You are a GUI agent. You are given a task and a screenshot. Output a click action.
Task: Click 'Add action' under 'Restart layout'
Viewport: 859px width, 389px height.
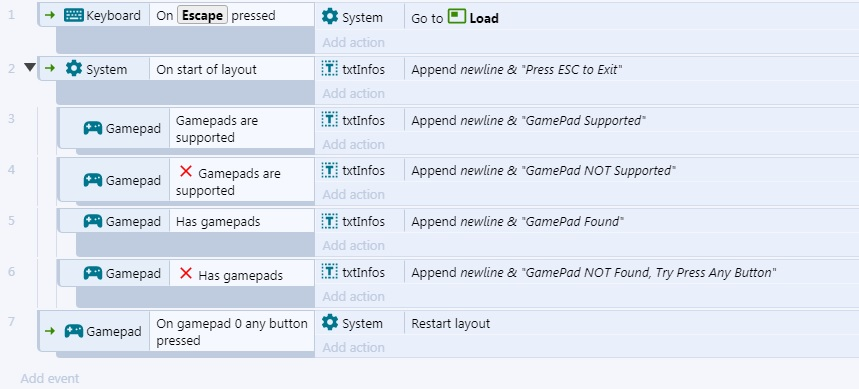(353, 347)
